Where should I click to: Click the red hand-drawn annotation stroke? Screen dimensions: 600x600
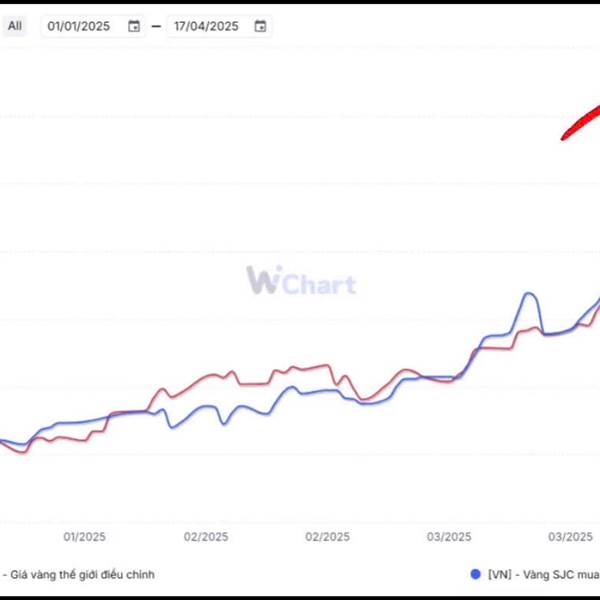point(581,123)
